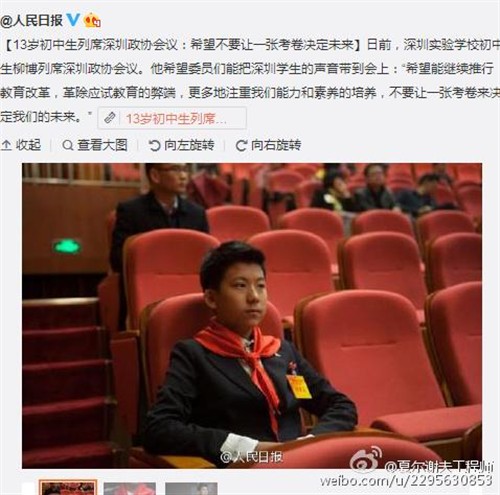
Task: Click the rotate-right arrow icon
Action: 241,145
